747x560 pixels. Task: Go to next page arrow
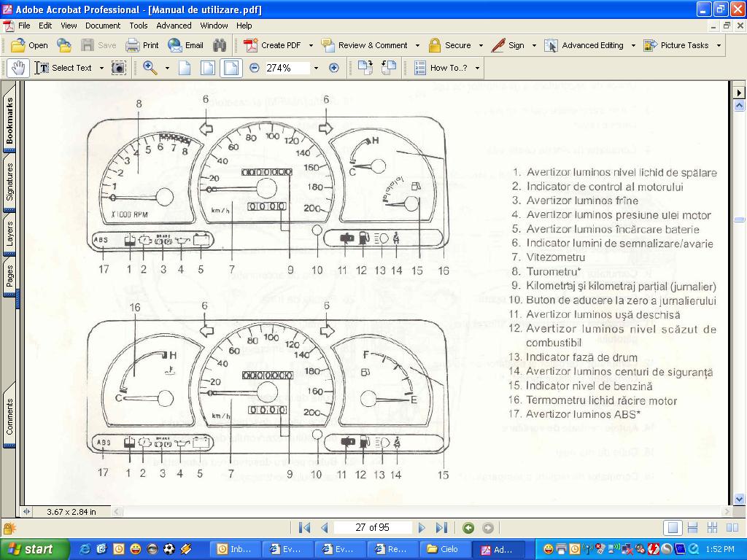click(422, 528)
